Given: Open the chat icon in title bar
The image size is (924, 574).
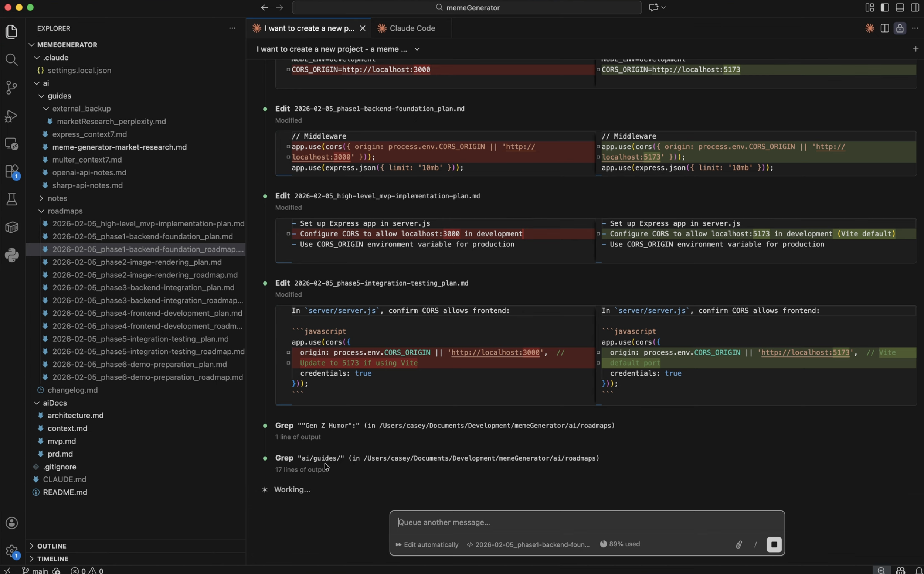Looking at the screenshot, I should pyautogui.click(x=653, y=8).
